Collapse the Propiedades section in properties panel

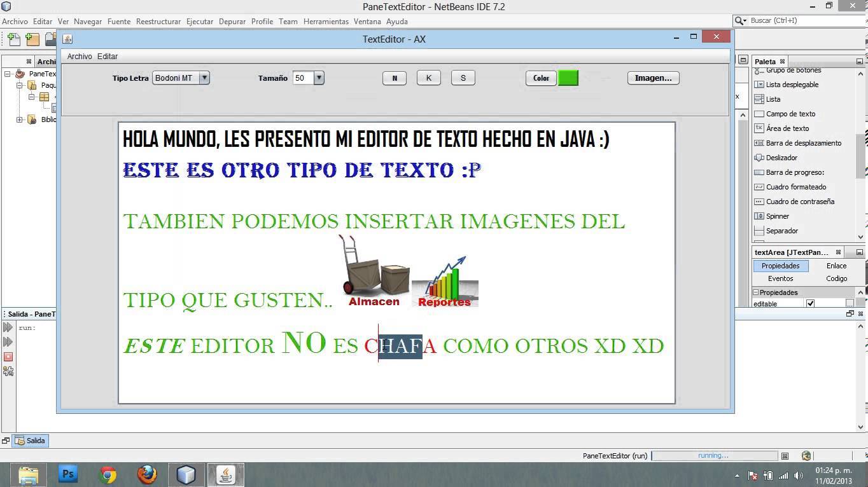tap(756, 292)
